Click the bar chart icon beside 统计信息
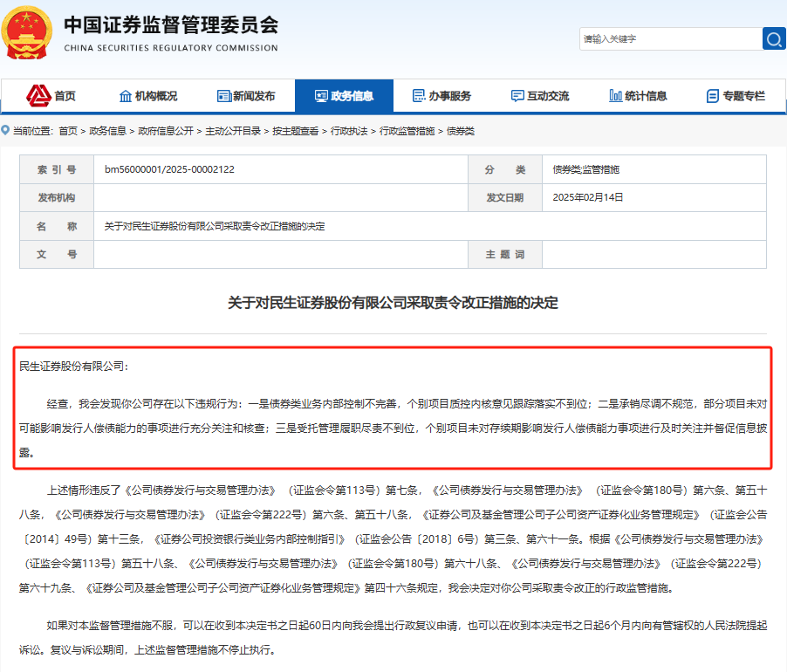 tap(615, 95)
